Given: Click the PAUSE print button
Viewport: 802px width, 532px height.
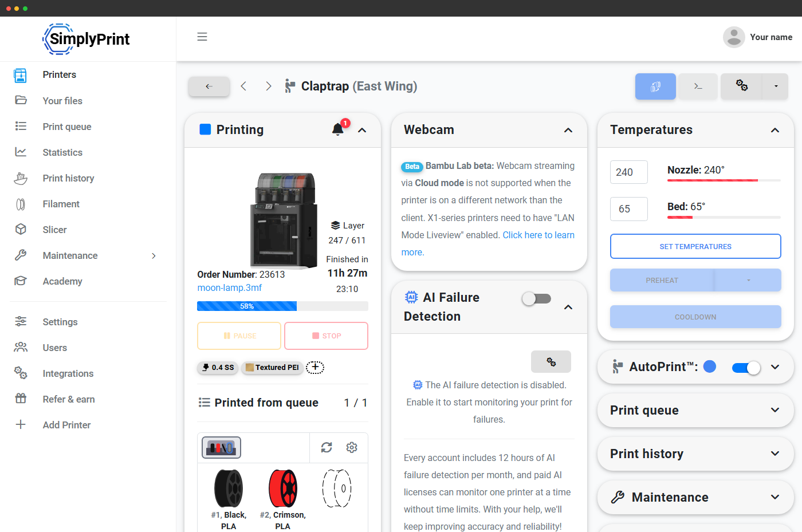Looking at the screenshot, I should 239,336.
